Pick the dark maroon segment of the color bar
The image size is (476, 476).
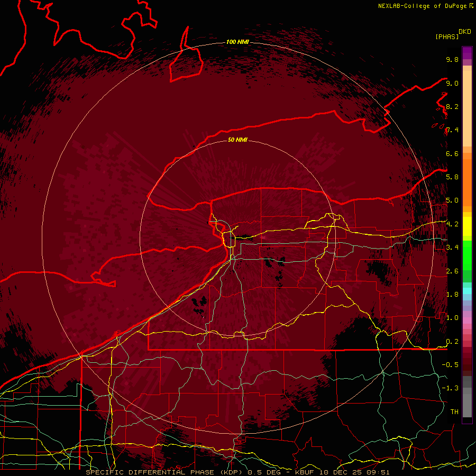coord(467,362)
